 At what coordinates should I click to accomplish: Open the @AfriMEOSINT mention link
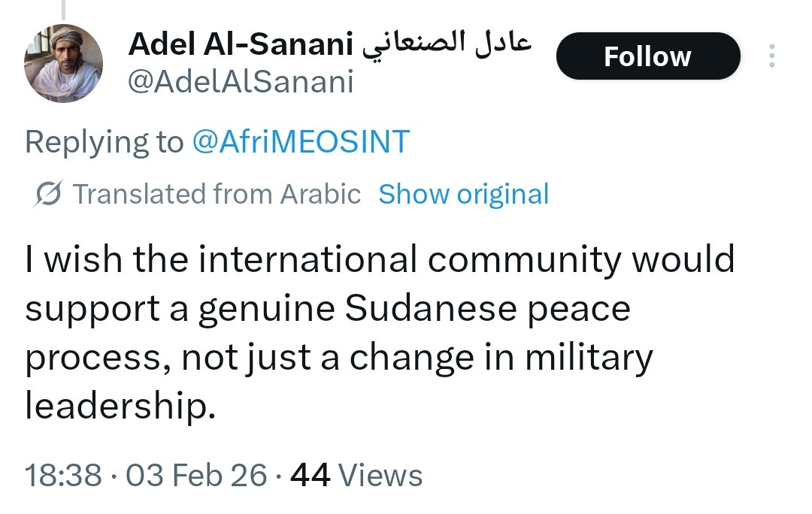pyautogui.click(x=301, y=142)
